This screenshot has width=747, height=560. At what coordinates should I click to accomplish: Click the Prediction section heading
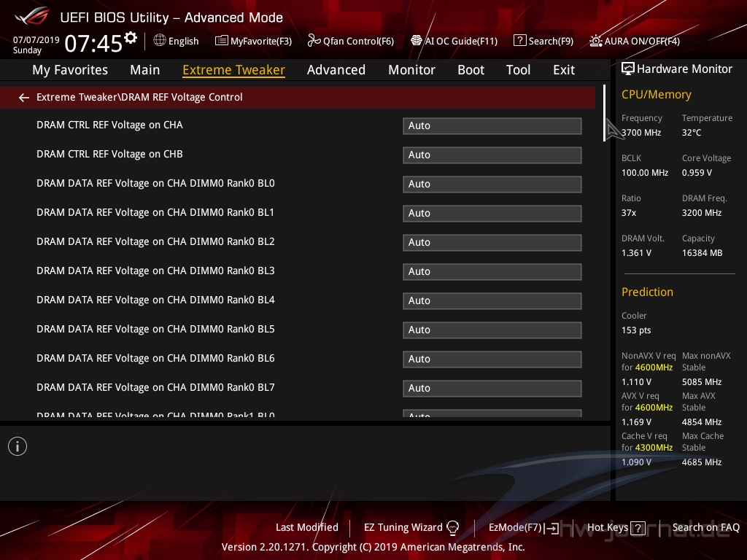pos(647,292)
